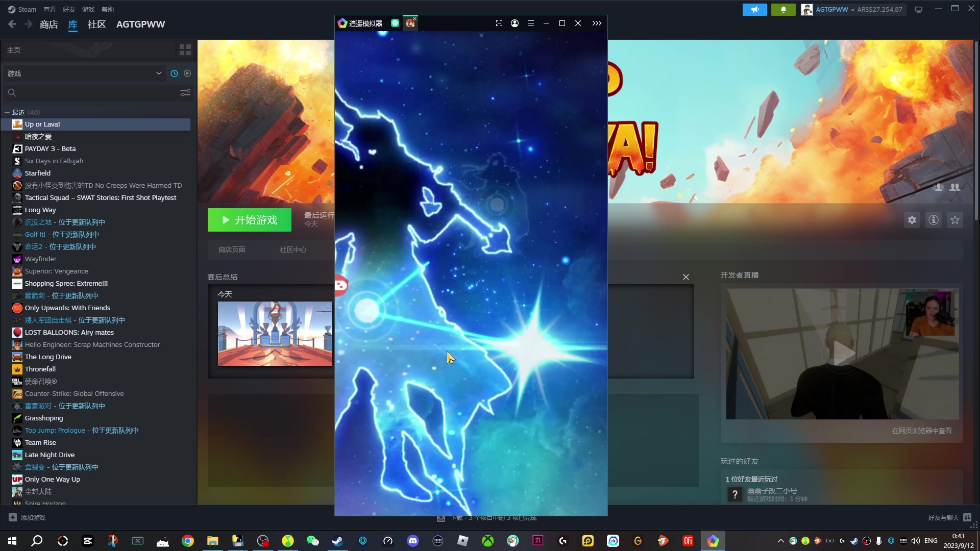Image resolution: width=980 pixels, height=551 pixels.
Task: Select Only One Way Up entry
Action: pyautogui.click(x=52, y=479)
